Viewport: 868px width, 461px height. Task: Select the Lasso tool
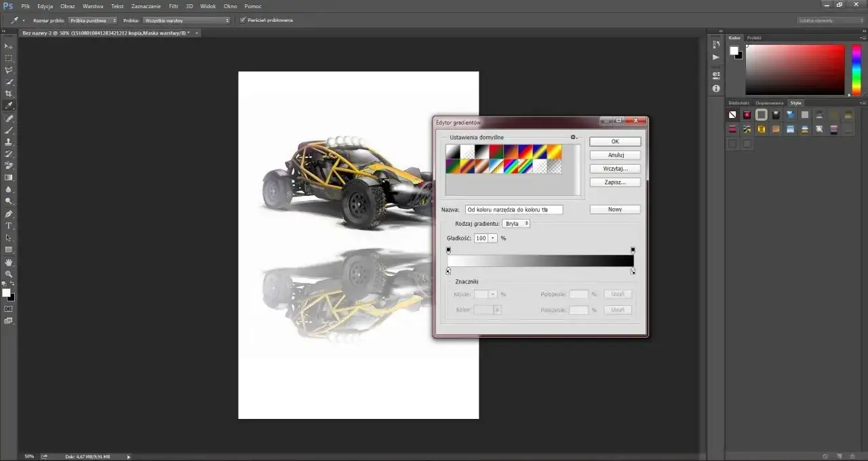coord(9,69)
